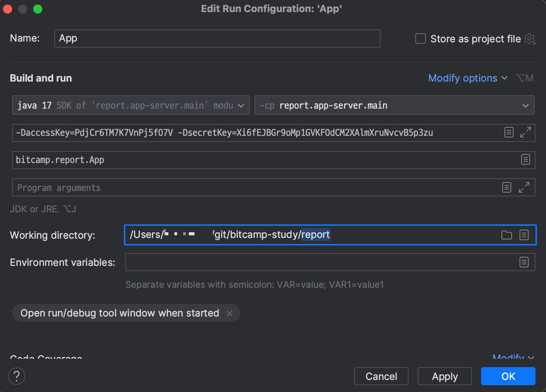Click the 'Working directory:' label
This screenshot has height=392, width=546.
(52, 235)
